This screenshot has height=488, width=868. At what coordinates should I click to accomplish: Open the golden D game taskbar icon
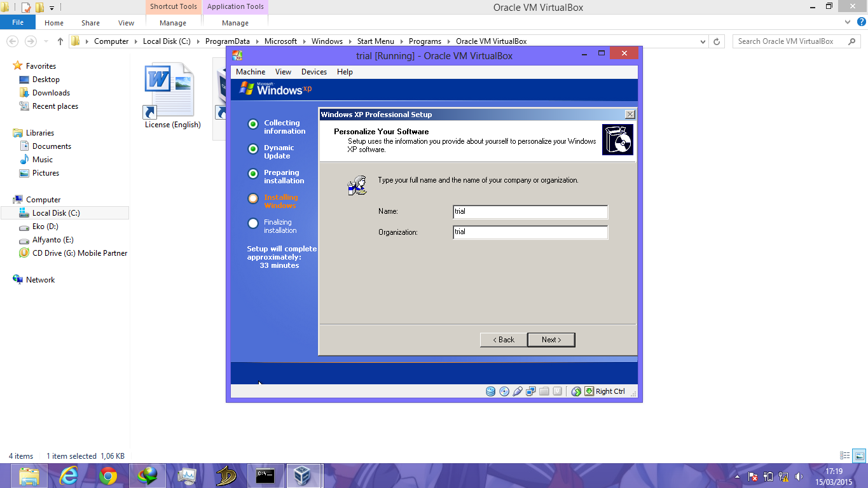click(x=226, y=476)
